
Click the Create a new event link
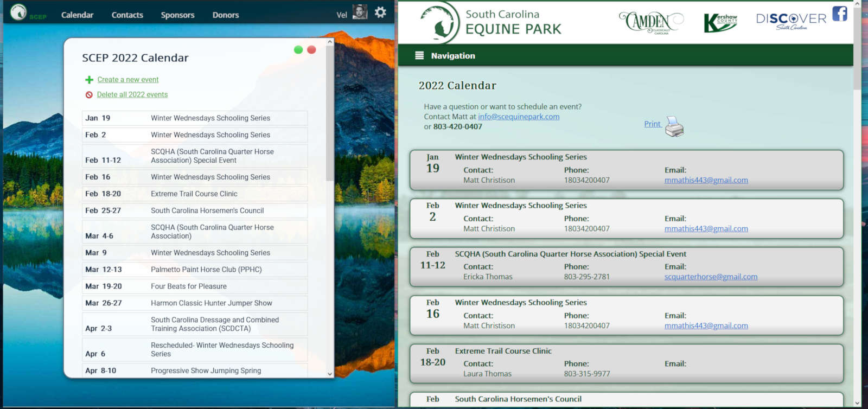point(128,80)
